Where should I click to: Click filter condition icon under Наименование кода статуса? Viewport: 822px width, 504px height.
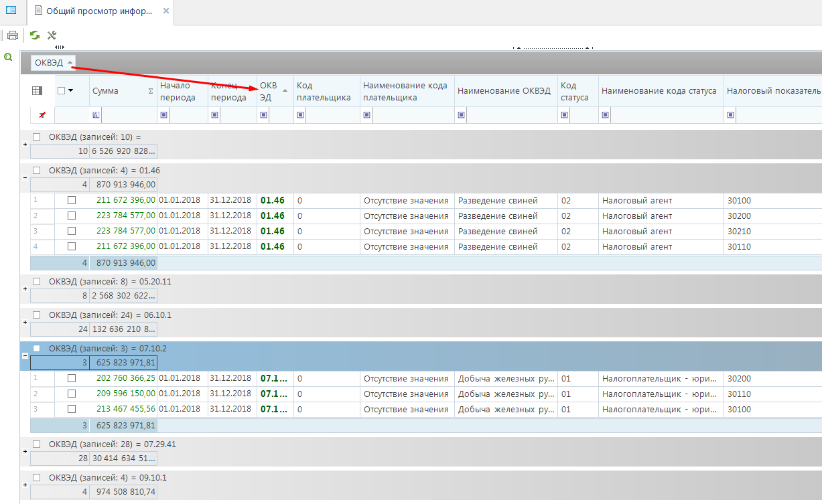tap(605, 115)
